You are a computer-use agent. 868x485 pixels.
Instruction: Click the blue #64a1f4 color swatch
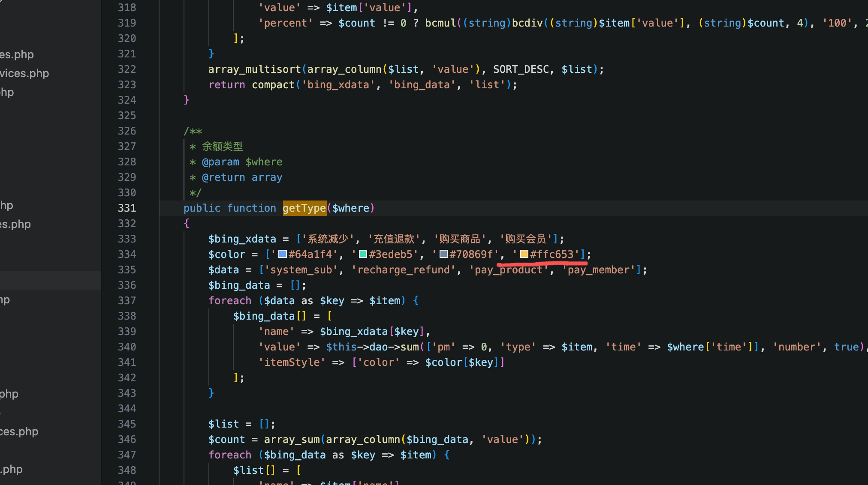283,254
